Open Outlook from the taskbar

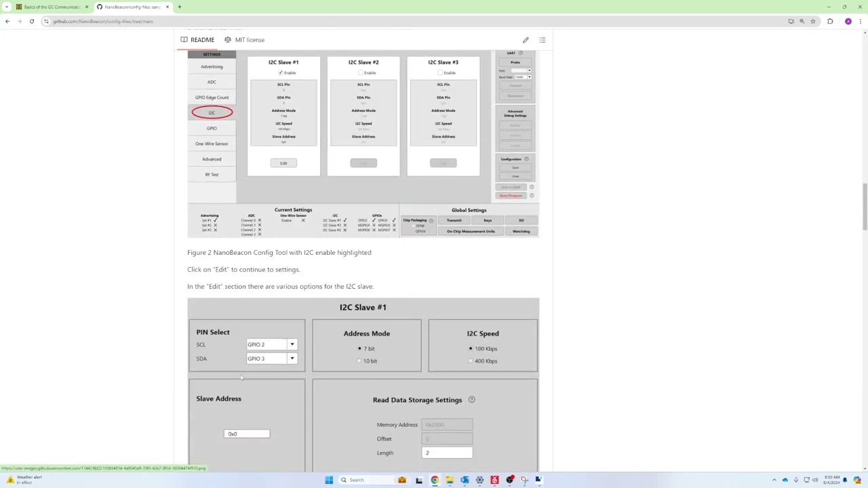coord(465,480)
